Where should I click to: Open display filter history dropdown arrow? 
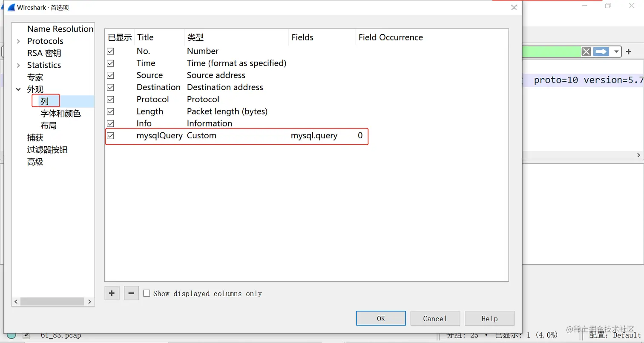pos(616,52)
